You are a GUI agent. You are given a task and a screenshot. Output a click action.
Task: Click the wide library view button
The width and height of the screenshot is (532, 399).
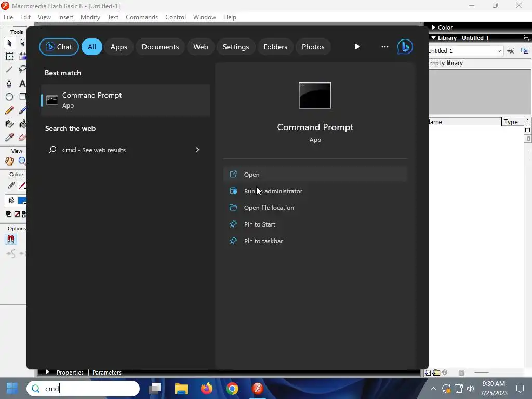pyautogui.click(x=527, y=130)
